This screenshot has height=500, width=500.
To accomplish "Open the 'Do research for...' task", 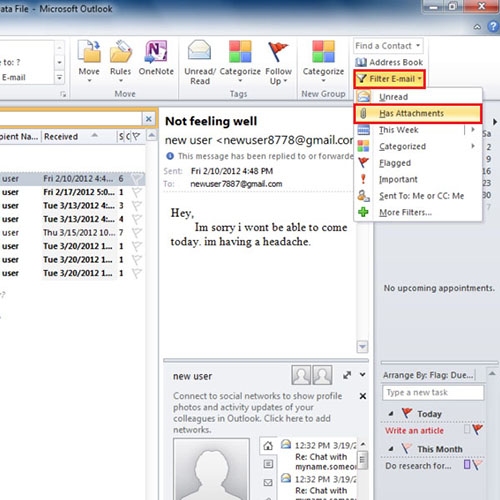I will (x=418, y=465).
